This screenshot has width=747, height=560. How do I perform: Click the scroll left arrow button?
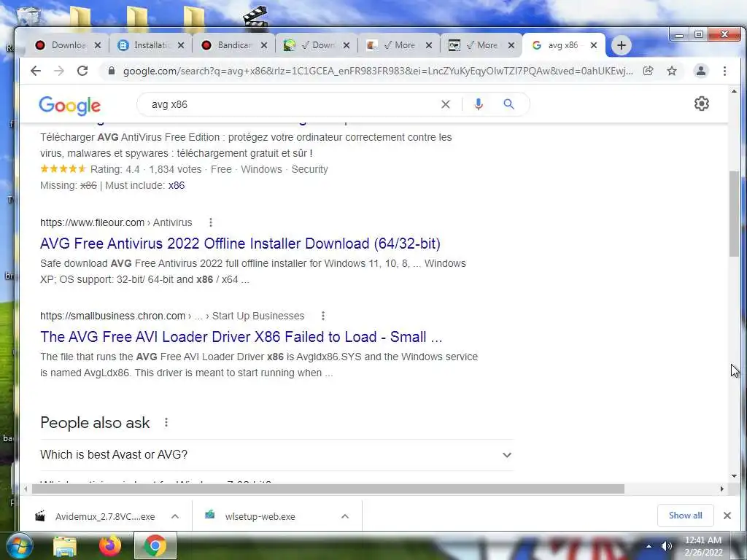(26, 489)
